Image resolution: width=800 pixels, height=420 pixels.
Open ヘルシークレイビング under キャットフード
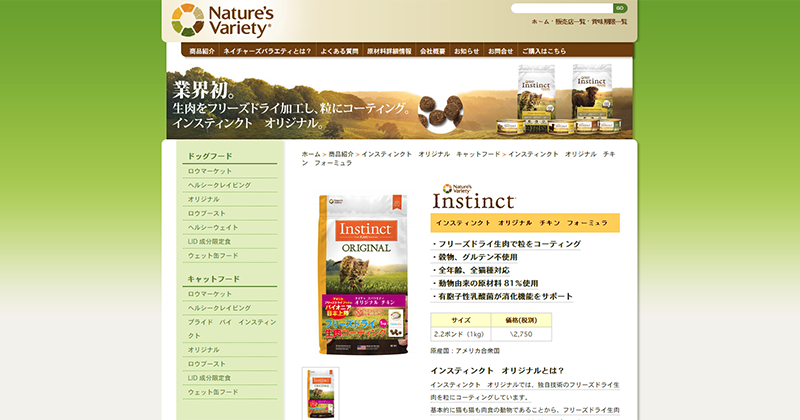[x=219, y=308]
